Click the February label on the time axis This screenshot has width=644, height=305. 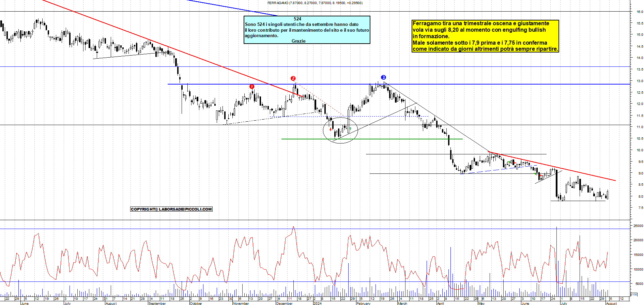(x=363, y=303)
